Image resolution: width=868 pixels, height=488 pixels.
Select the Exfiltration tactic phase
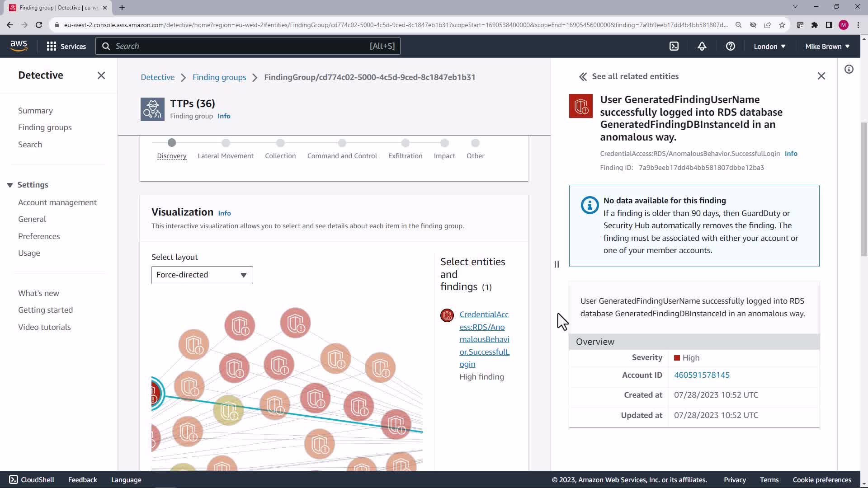tap(405, 155)
